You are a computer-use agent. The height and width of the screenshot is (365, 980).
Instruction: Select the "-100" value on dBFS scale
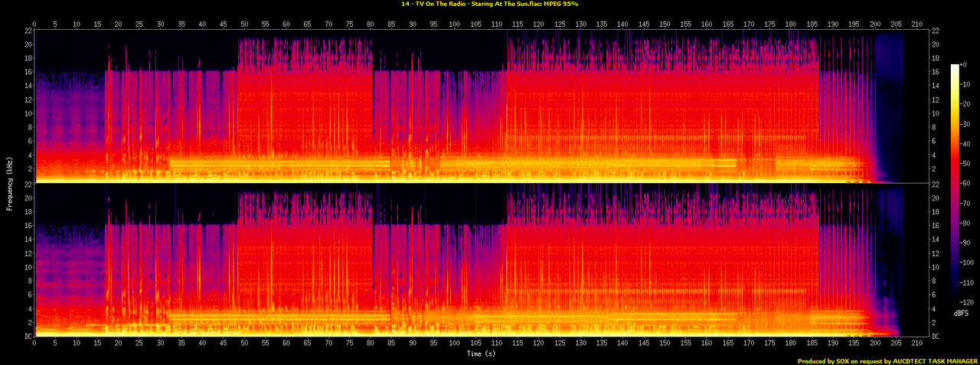pyautogui.click(x=967, y=263)
